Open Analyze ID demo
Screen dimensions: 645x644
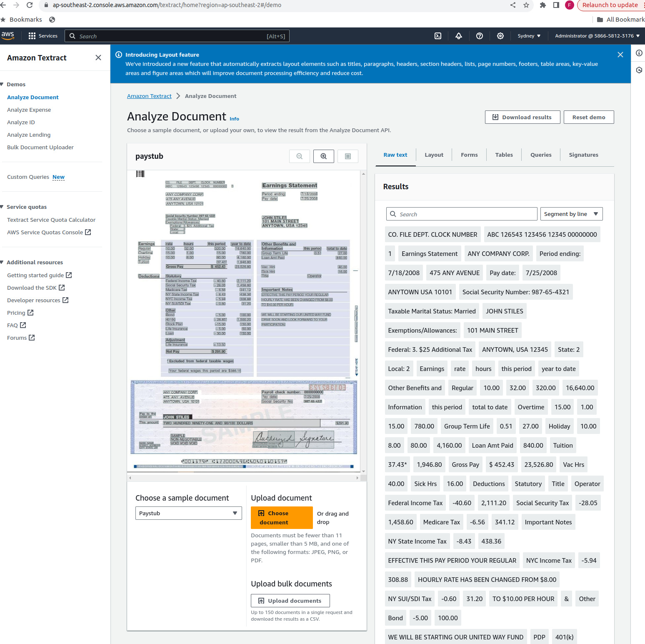point(21,122)
